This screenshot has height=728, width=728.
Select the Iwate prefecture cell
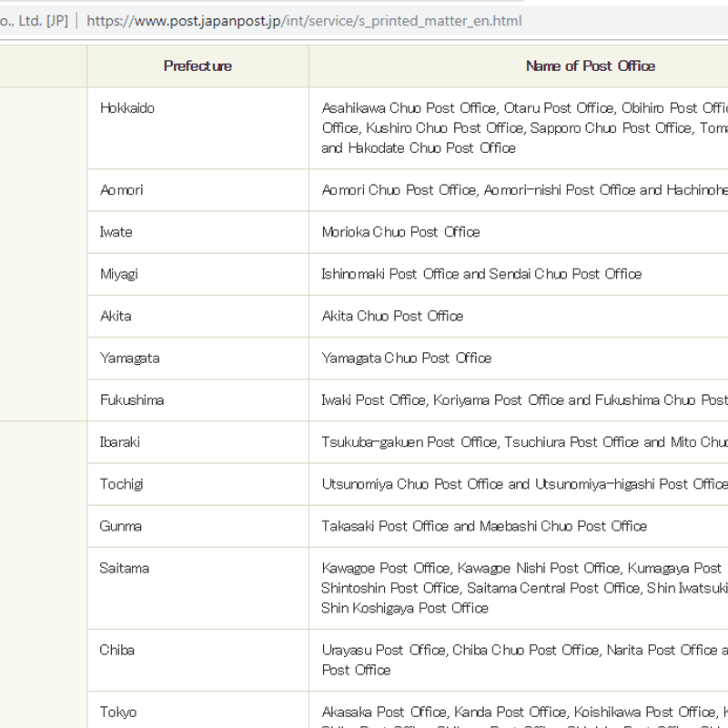coord(197,232)
